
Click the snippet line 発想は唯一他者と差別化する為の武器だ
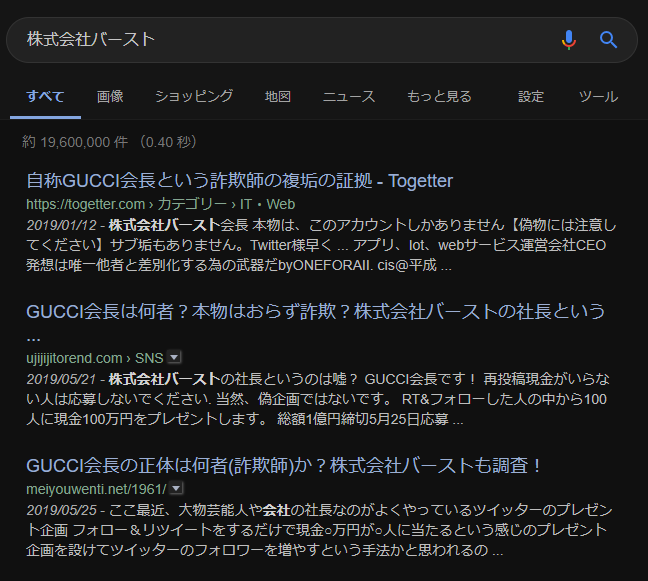pyautogui.click(x=152, y=265)
